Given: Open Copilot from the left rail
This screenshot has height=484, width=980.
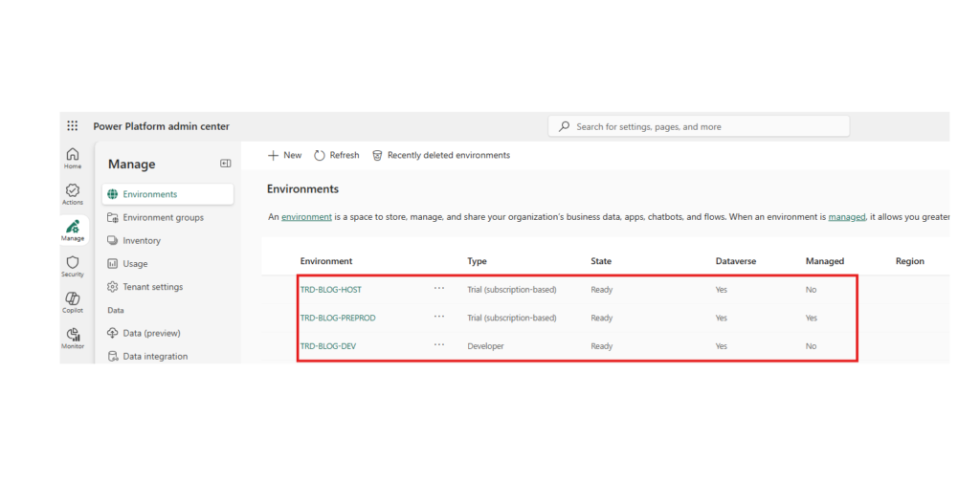Looking at the screenshot, I should tap(73, 302).
